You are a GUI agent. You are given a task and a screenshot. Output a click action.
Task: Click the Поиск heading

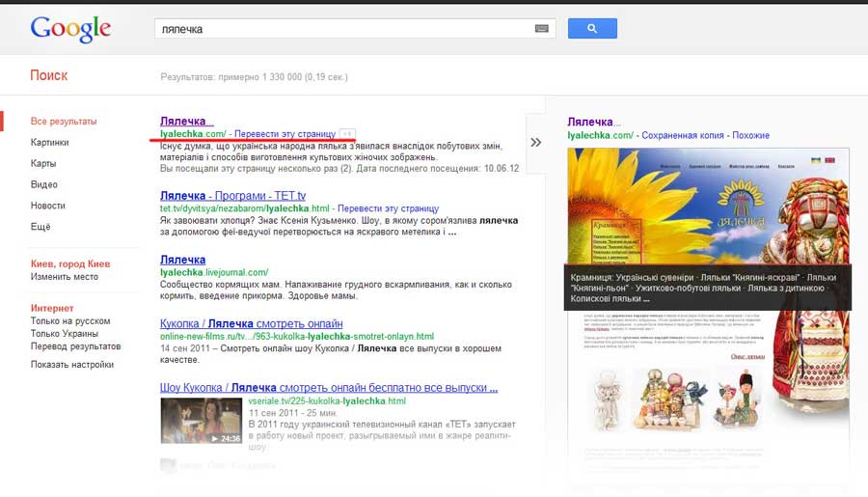pyautogui.click(x=49, y=75)
